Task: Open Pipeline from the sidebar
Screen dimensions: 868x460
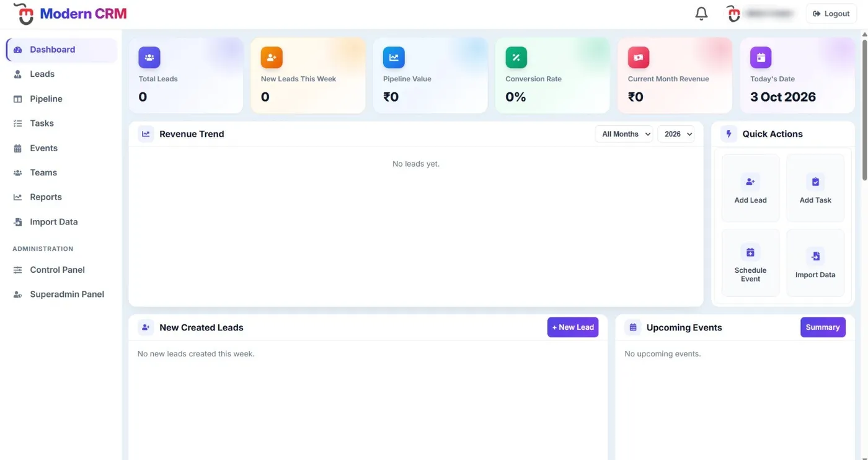Action: tap(61, 99)
